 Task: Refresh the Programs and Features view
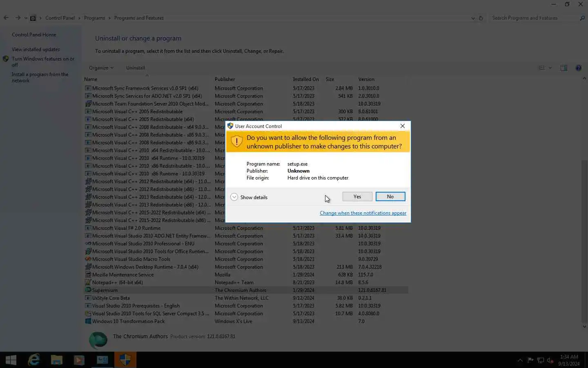click(x=481, y=18)
